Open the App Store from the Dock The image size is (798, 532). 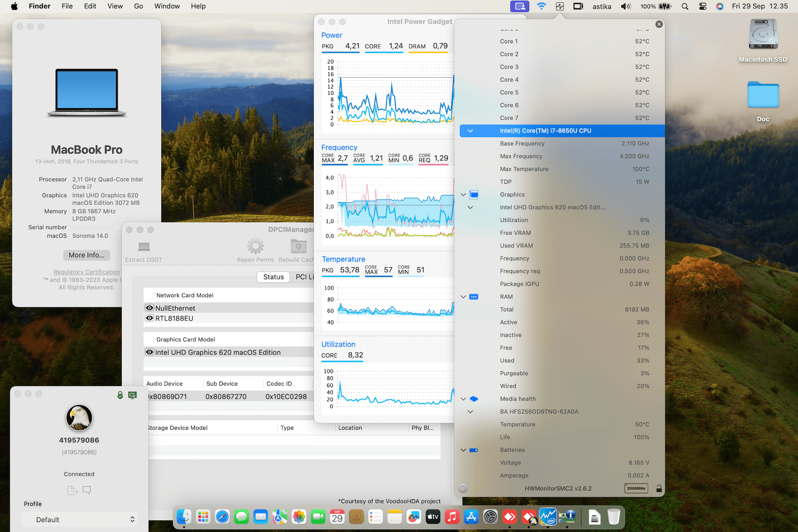pos(471,517)
